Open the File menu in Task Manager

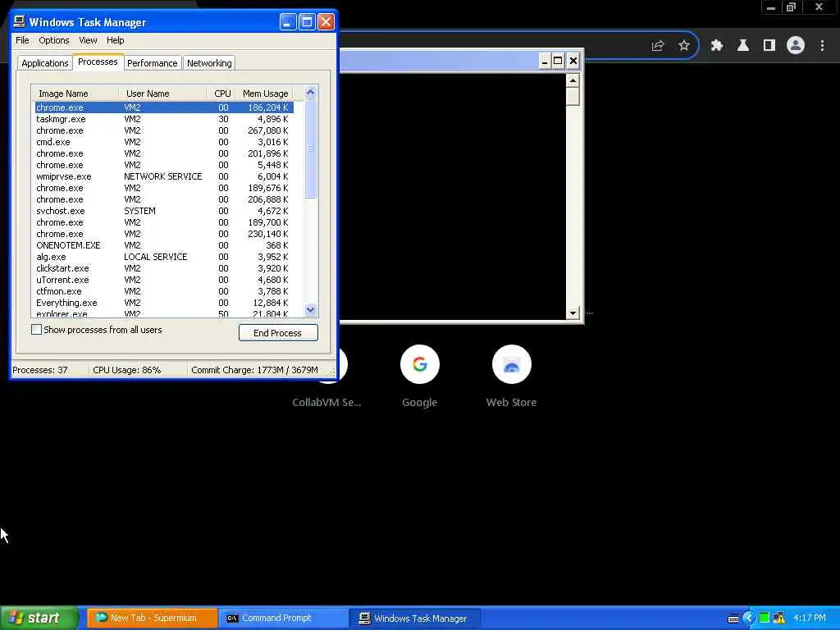(22, 40)
